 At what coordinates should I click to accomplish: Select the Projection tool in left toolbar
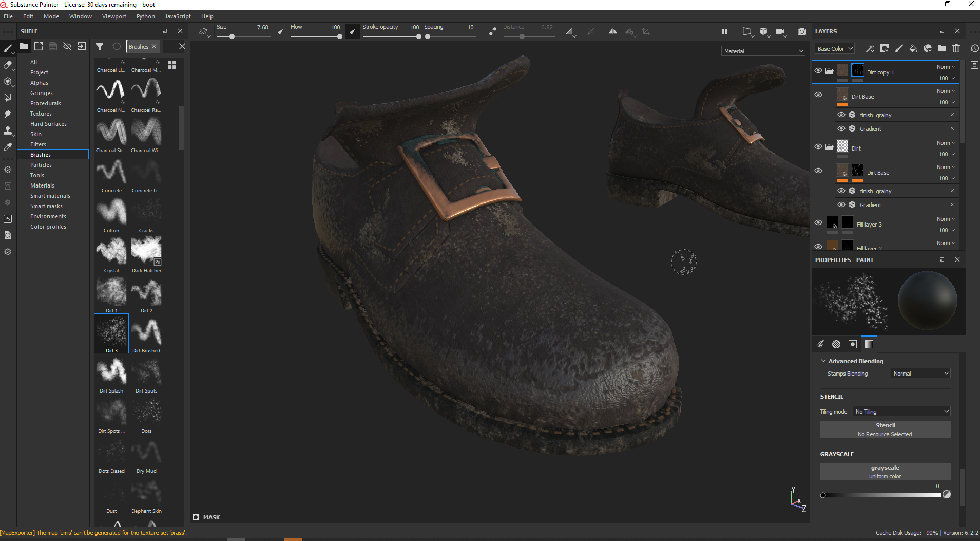coord(8,81)
